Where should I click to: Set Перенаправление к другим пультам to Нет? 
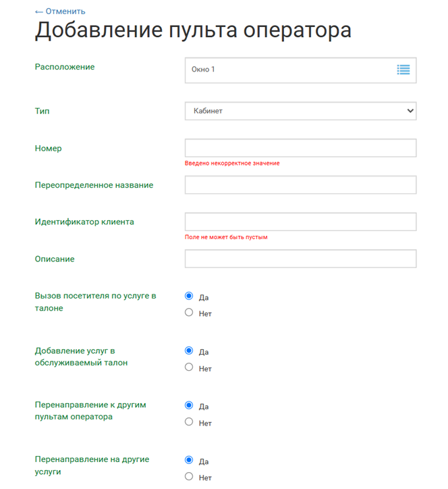189,422
